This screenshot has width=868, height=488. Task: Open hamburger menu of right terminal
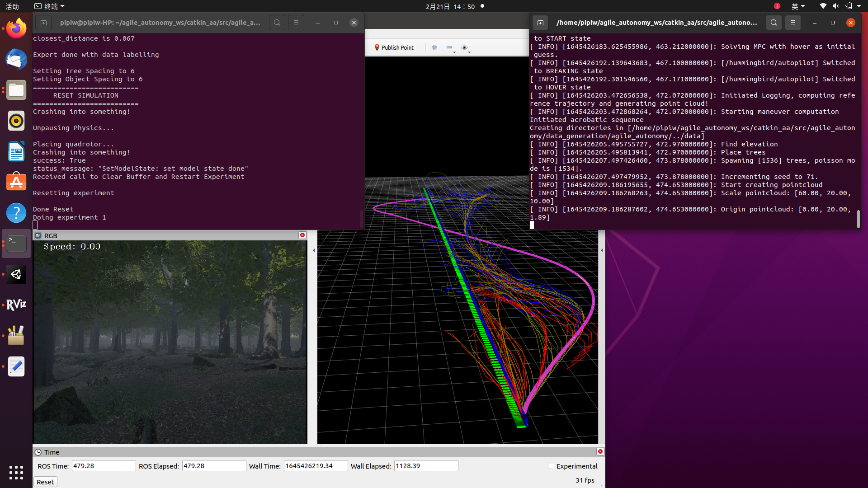[x=793, y=23]
